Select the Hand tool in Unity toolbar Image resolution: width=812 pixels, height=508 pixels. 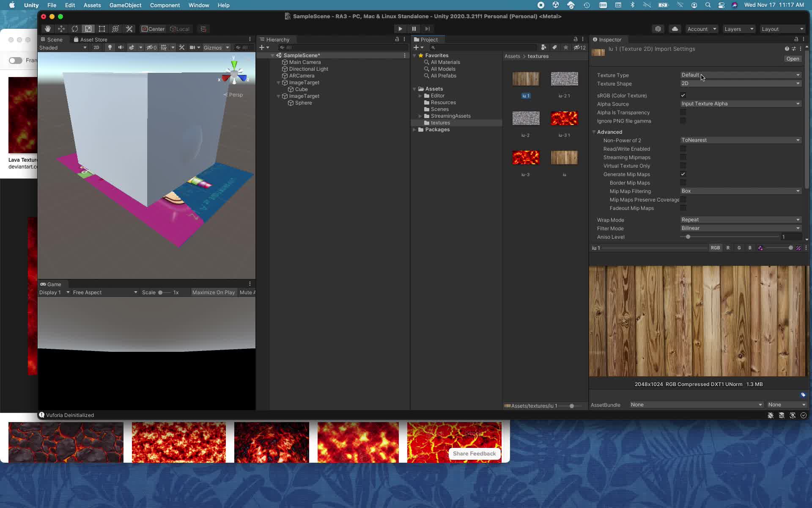pos(48,29)
